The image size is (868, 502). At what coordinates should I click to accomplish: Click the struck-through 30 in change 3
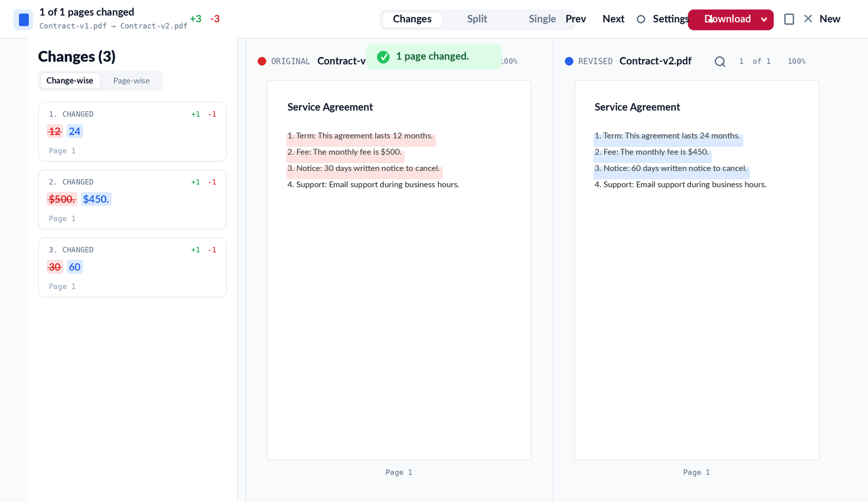click(x=55, y=267)
